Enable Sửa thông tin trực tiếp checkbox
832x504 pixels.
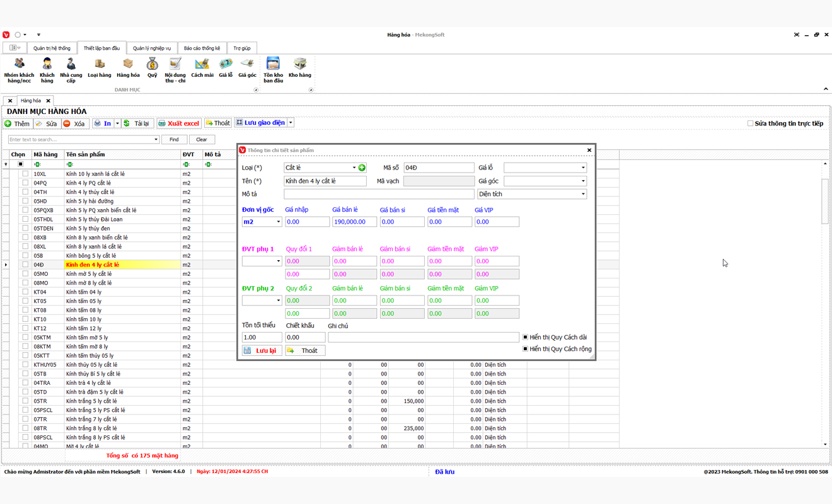(750, 123)
